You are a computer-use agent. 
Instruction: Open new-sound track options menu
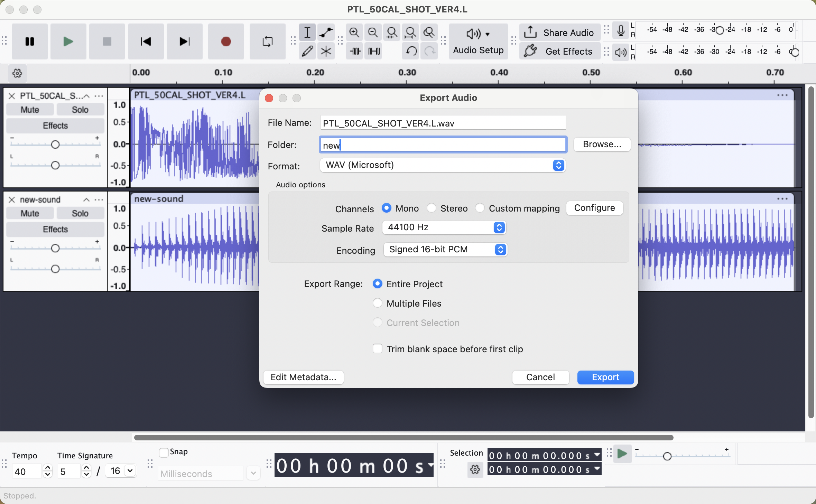99,200
